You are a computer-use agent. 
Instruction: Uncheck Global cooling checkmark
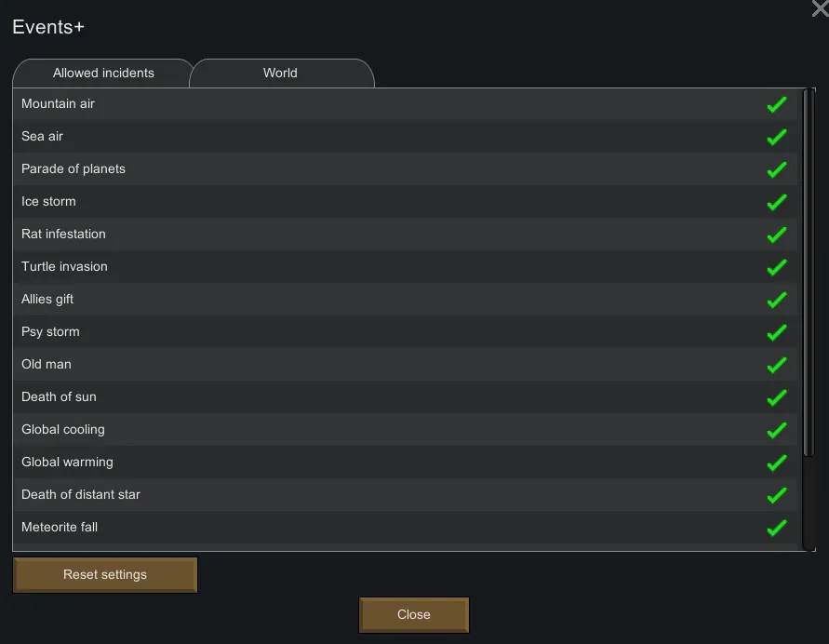tap(777, 430)
